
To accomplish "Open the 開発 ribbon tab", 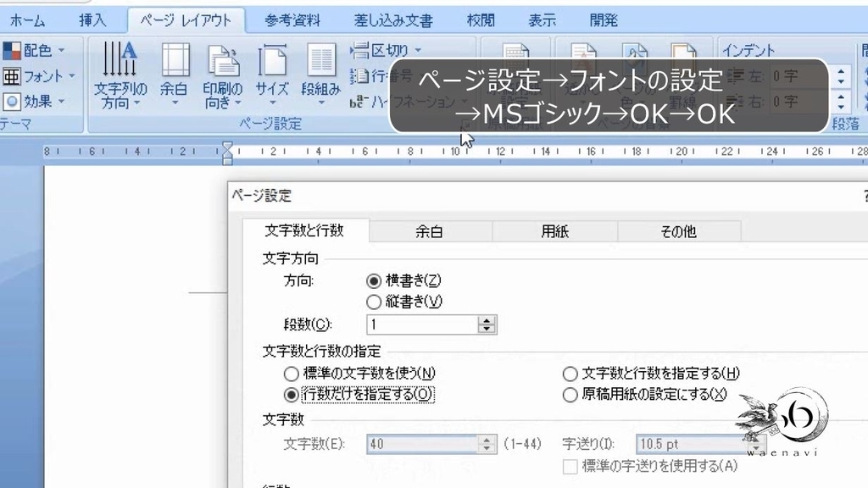I will coord(604,20).
